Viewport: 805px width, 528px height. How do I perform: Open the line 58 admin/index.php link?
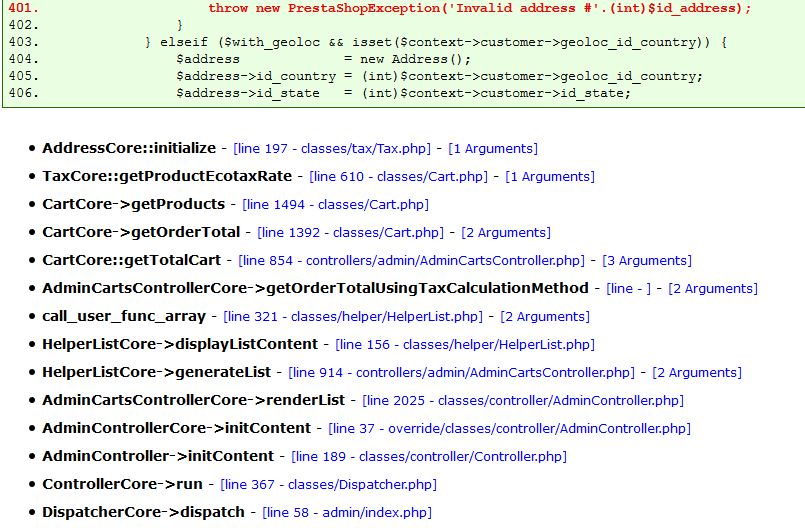[x=347, y=513]
